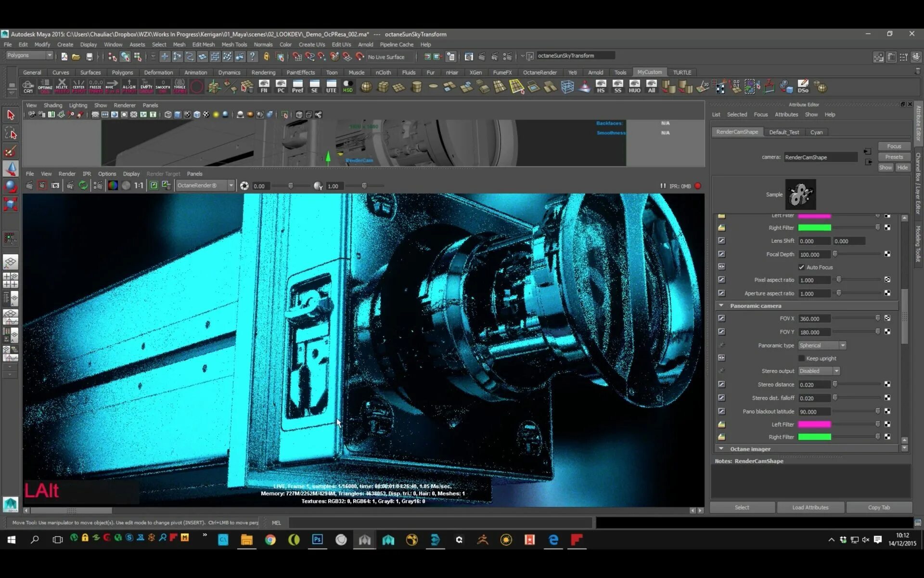Screen dimensions: 924x578
Task: Select the Paint Selection tool in toolbox
Action: [x=11, y=151]
